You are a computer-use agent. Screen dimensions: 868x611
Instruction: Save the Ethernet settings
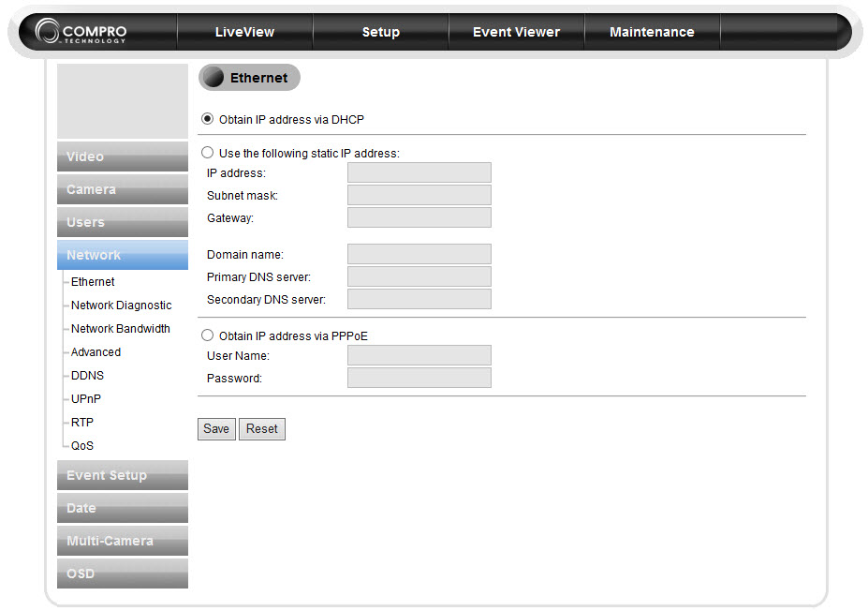tap(216, 429)
